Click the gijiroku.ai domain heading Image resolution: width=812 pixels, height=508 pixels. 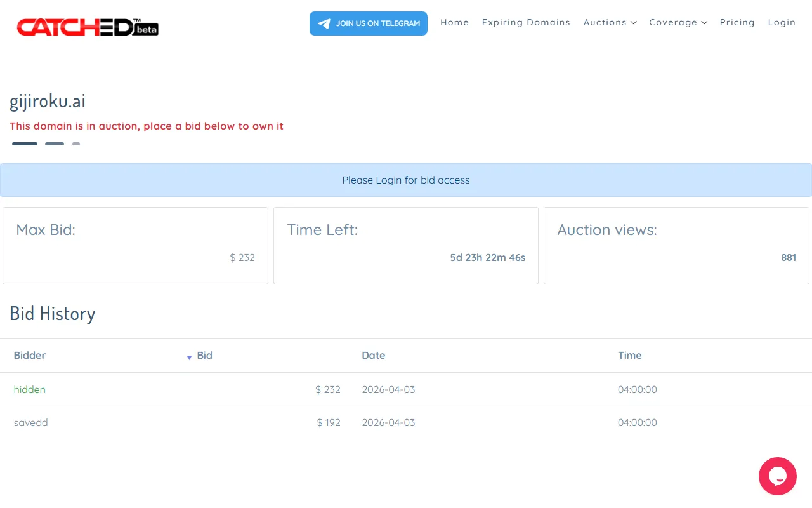pos(48,102)
